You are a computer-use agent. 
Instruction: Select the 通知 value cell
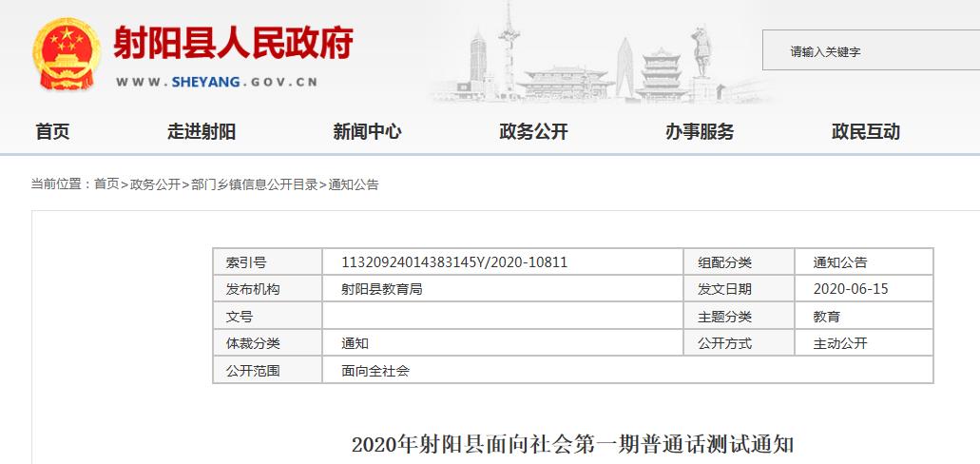pyautogui.click(x=503, y=343)
